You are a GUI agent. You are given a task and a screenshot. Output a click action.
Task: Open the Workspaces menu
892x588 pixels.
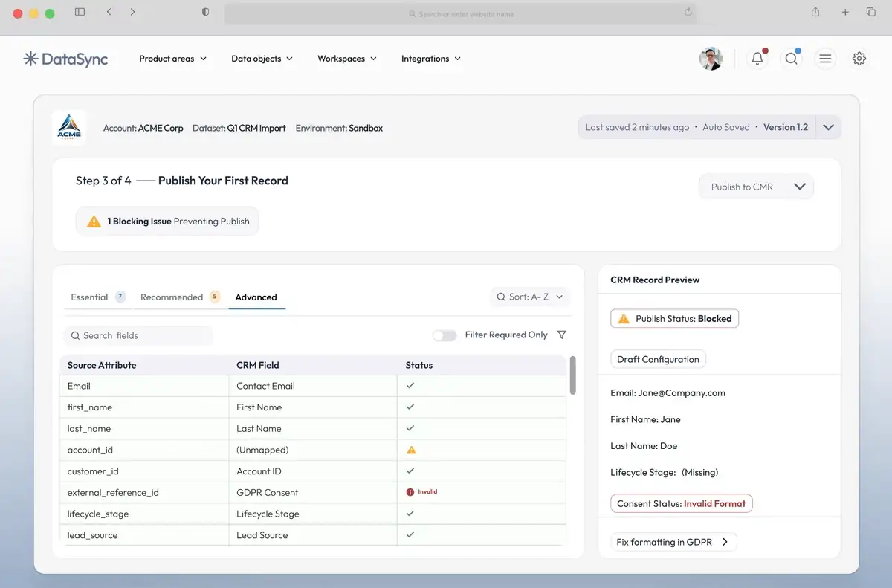347,59
